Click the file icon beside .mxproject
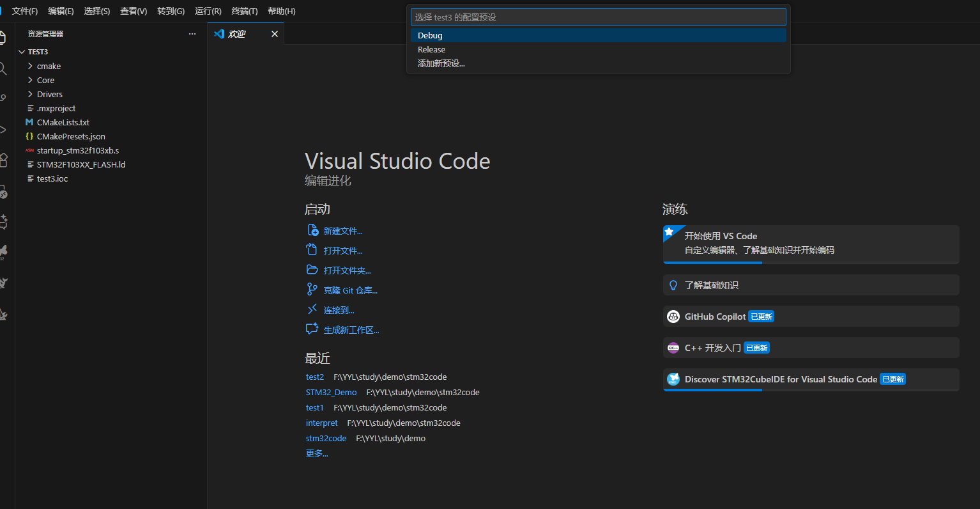 click(x=30, y=108)
